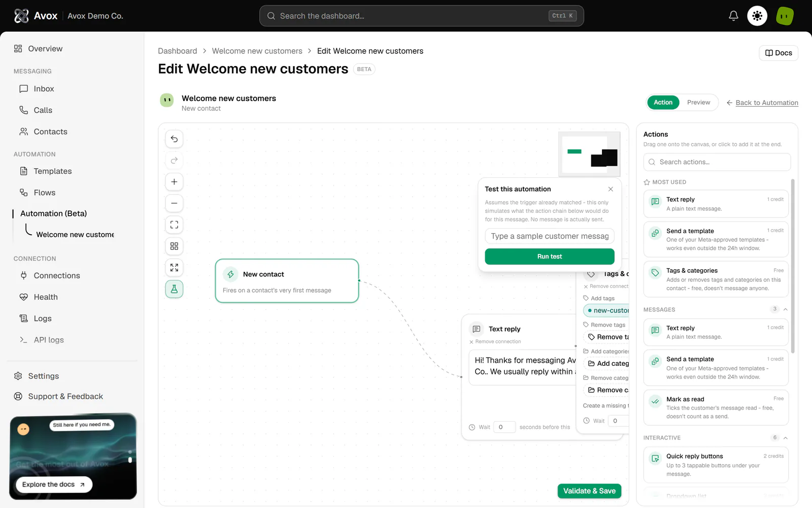
Task: Open Templates in the sidebar
Action: pyautogui.click(x=53, y=171)
